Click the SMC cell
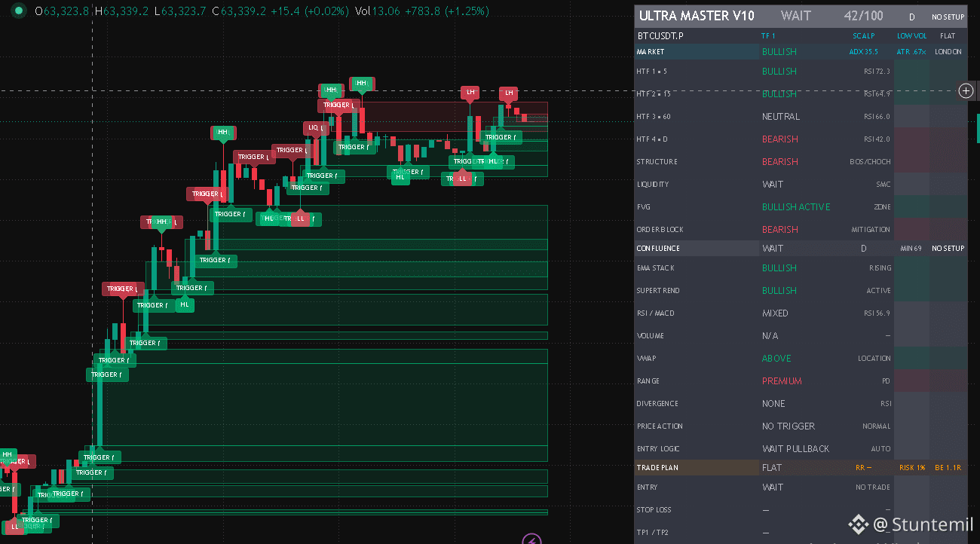This screenshot has height=544, width=980. click(884, 185)
